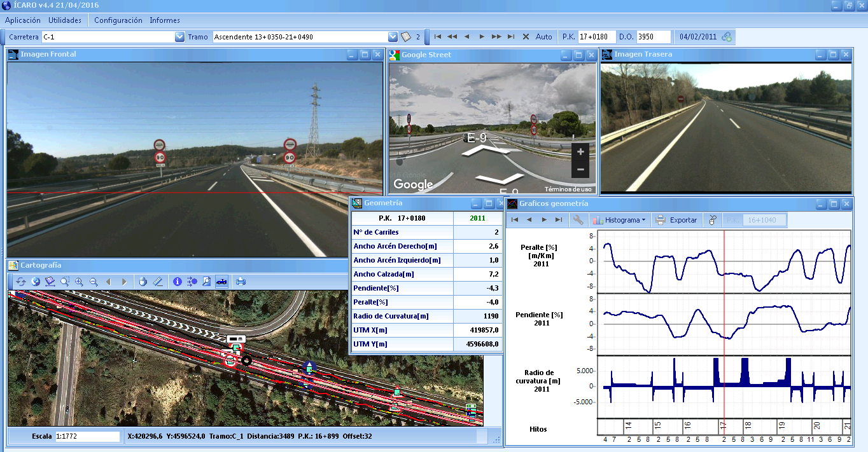This screenshot has height=452, width=868.
Task: Click the Google Street zoom in plus control
Action: [x=580, y=153]
